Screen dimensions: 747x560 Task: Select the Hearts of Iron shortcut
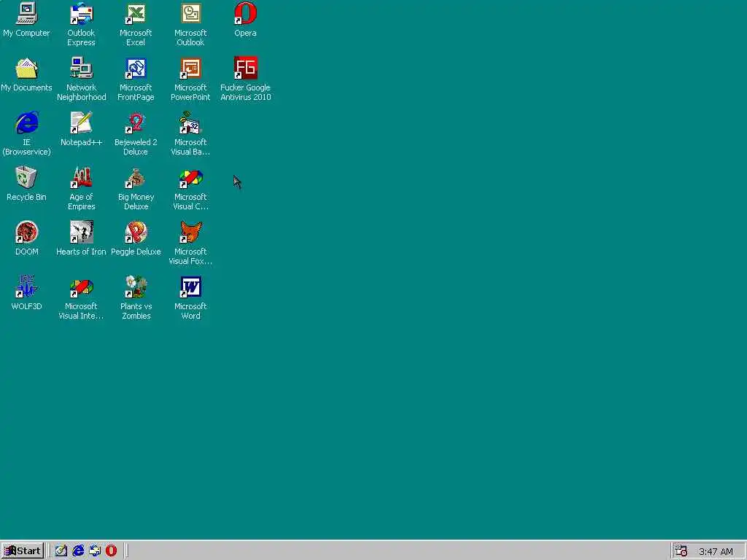81,238
